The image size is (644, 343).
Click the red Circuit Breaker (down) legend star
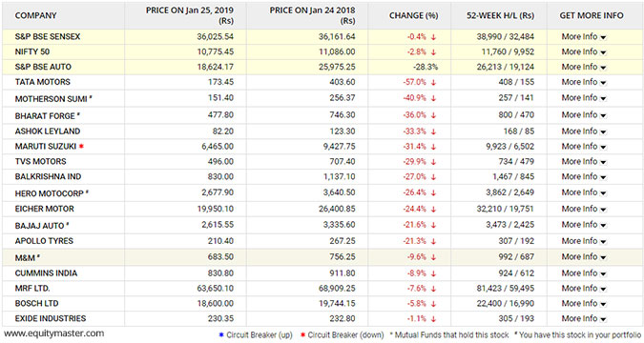click(302, 334)
